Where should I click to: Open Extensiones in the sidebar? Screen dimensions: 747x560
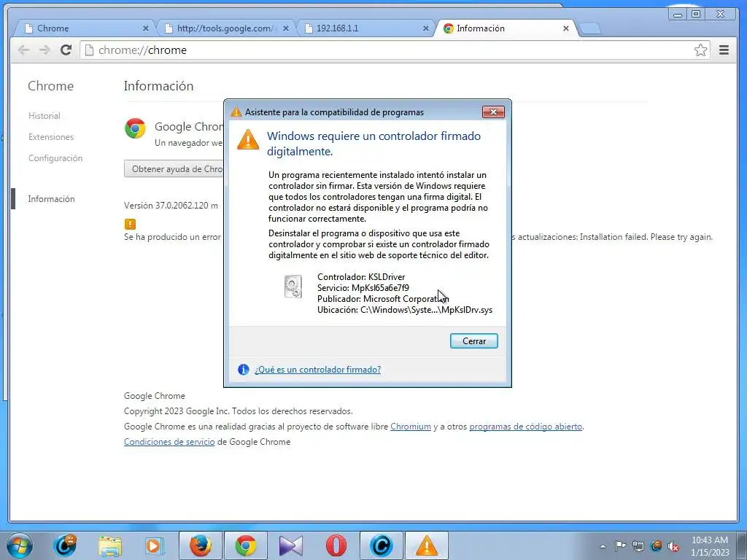[51, 137]
